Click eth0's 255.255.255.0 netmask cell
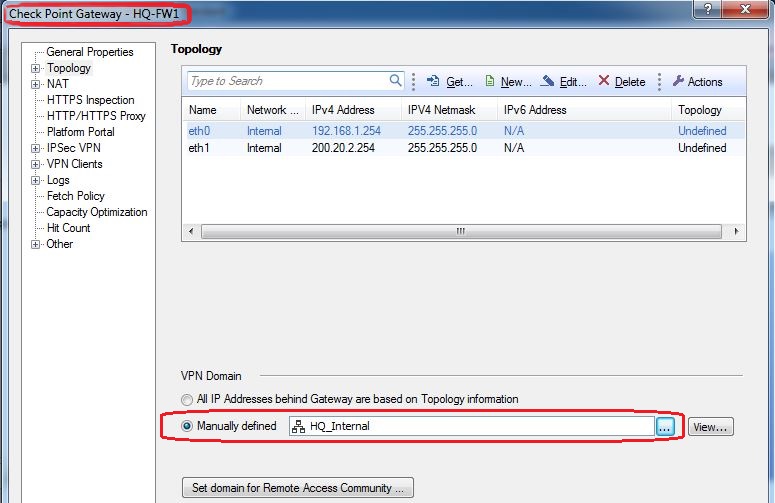The image size is (775, 503). [x=442, y=131]
